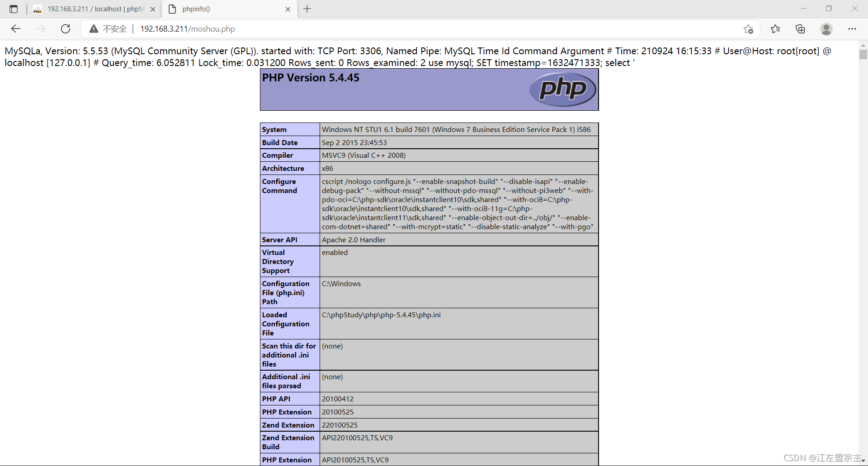868x466 pixels.
Task: Click the Scan this dir label
Action: 289,355
